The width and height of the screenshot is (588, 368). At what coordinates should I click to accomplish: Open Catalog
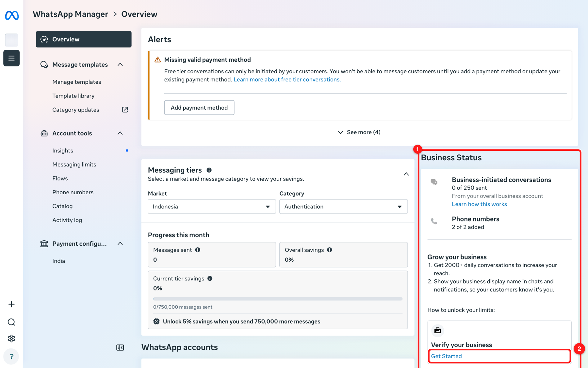click(62, 206)
